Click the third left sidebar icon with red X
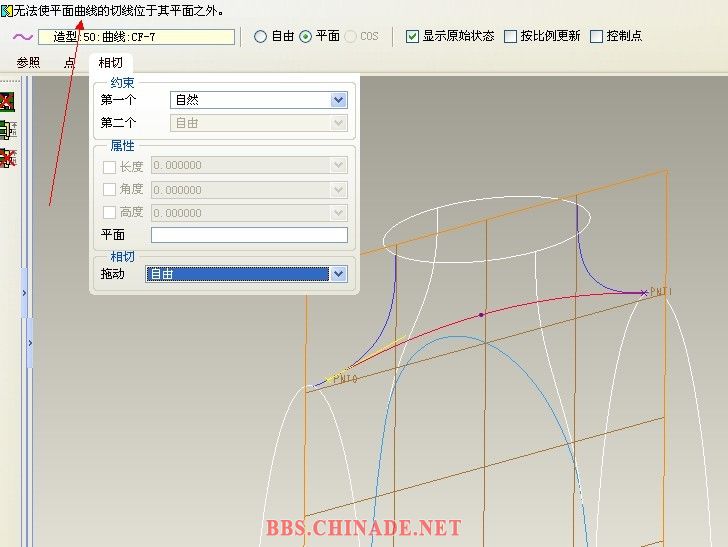728x547 pixels. click(x=7, y=157)
